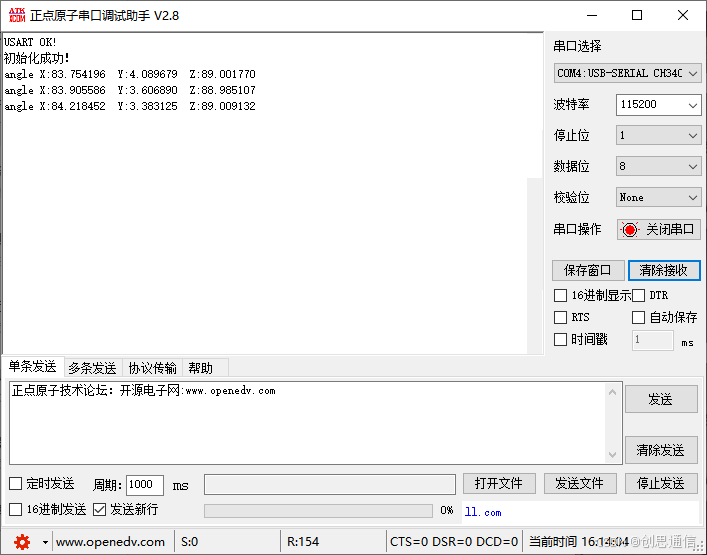Click the timestamp interval ms input field
The image size is (707, 555).
point(653,340)
